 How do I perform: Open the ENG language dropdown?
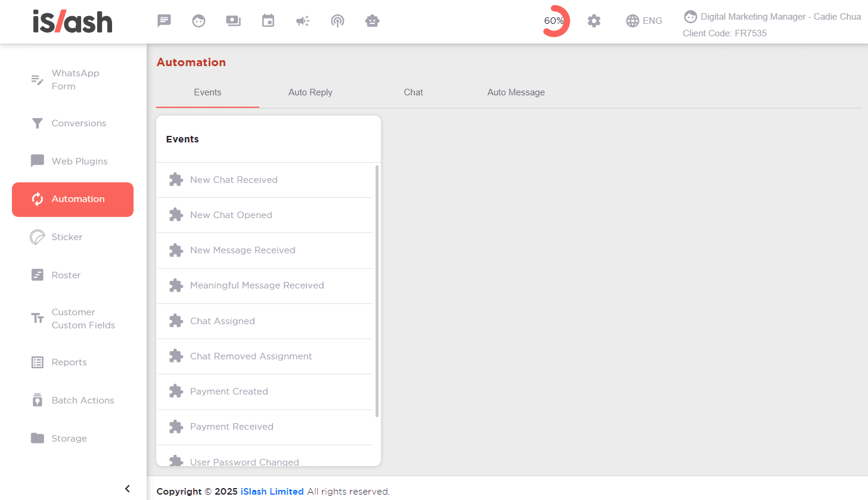[x=644, y=21]
